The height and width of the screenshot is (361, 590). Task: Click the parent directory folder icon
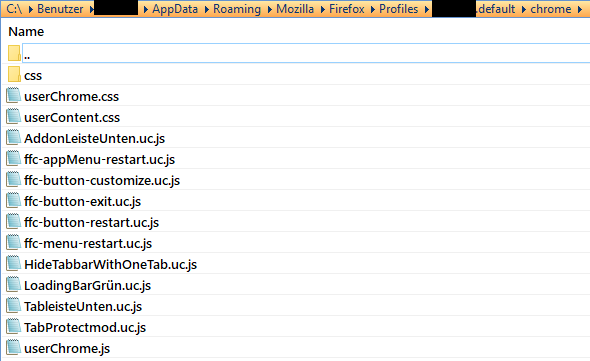[14, 53]
